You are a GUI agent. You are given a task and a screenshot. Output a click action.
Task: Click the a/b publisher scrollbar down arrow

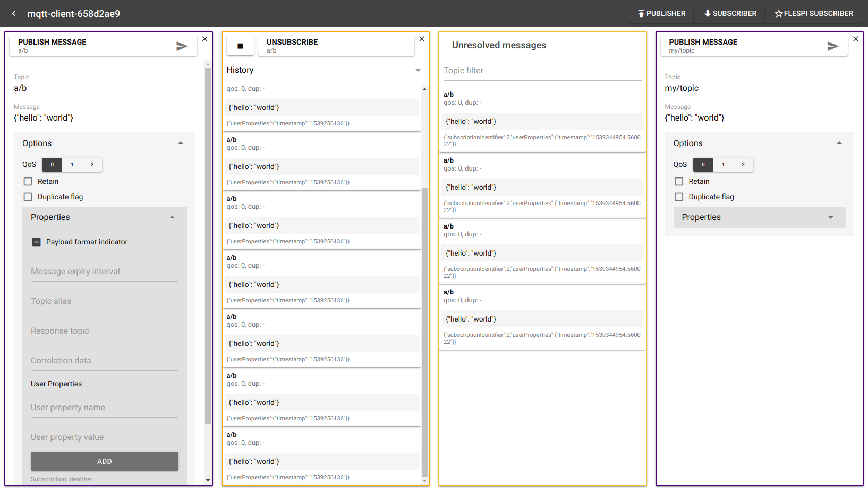tap(208, 480)
